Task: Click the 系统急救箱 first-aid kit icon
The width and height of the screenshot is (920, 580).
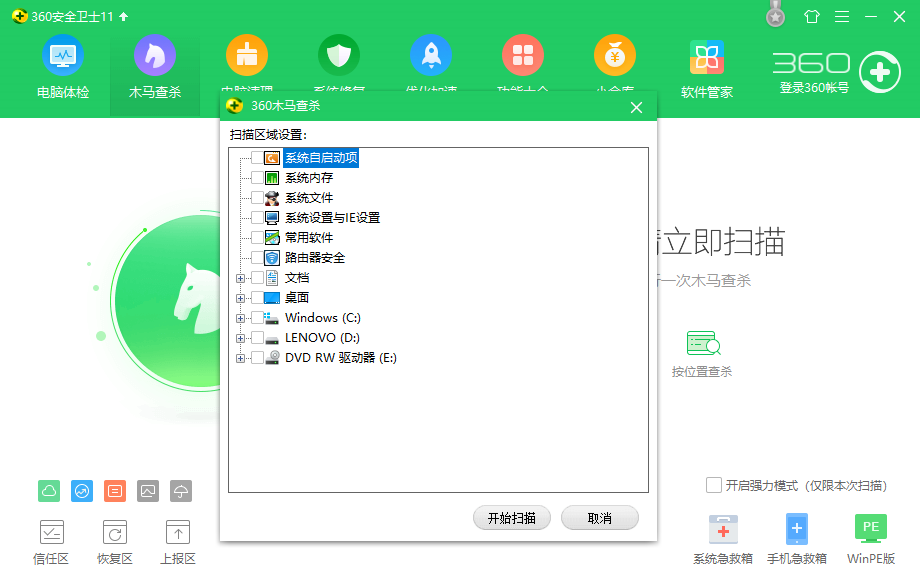Action: [x=724, y=528]
